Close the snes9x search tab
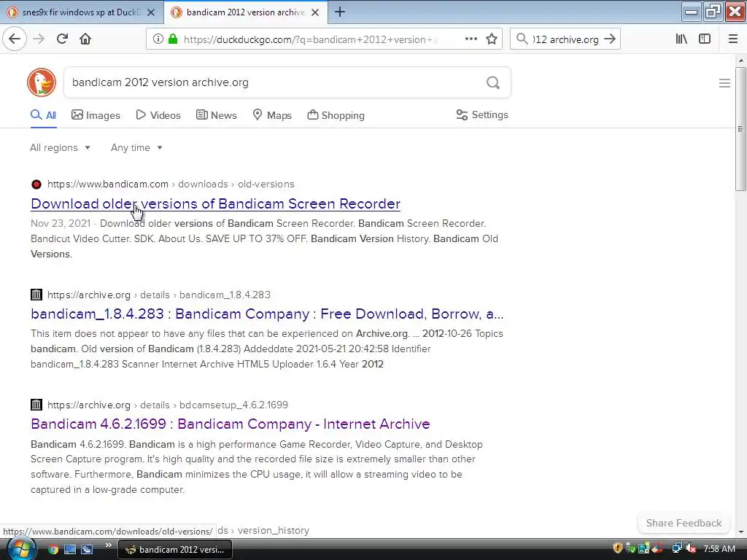The height and width of the screenshot is (560, 747). tap(151, 12)
